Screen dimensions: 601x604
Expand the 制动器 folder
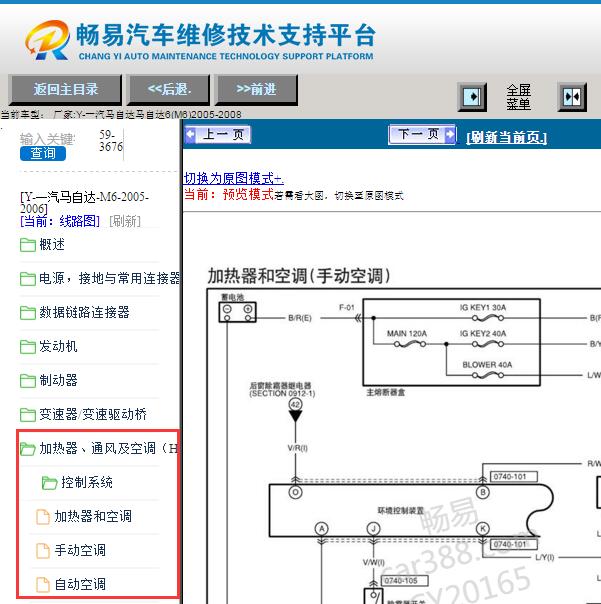pos(58,380)
